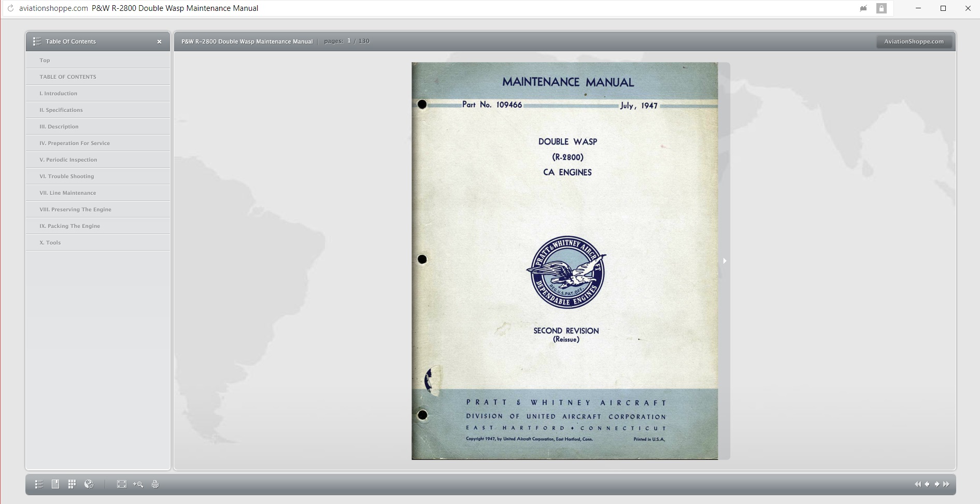Click the Table Of Contents header icon
Image resolution: width=980 pixels, height=504 pixels.
pos(37,41)
